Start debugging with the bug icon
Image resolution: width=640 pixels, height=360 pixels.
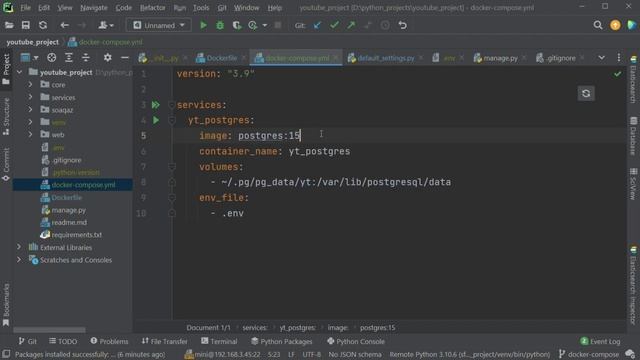pos(220,25)
